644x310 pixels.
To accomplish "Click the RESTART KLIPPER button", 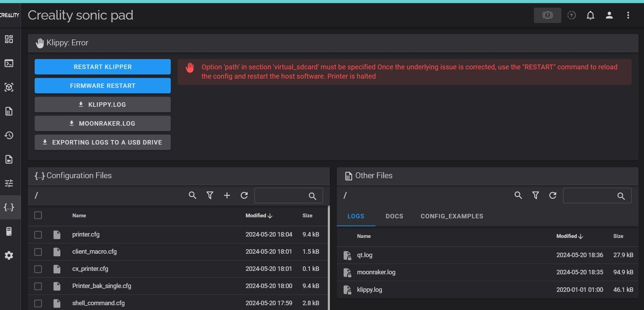I will tap(103, 67).
